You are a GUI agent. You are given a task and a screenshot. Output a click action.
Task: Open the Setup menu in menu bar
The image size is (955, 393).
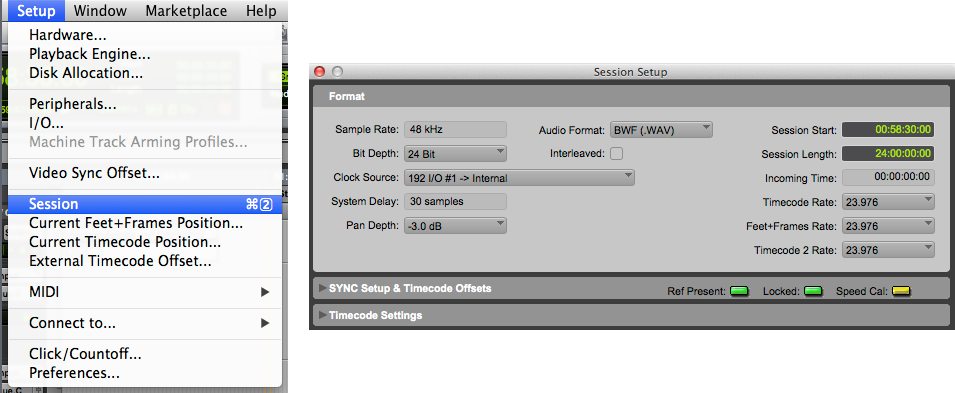pos(37,10)
